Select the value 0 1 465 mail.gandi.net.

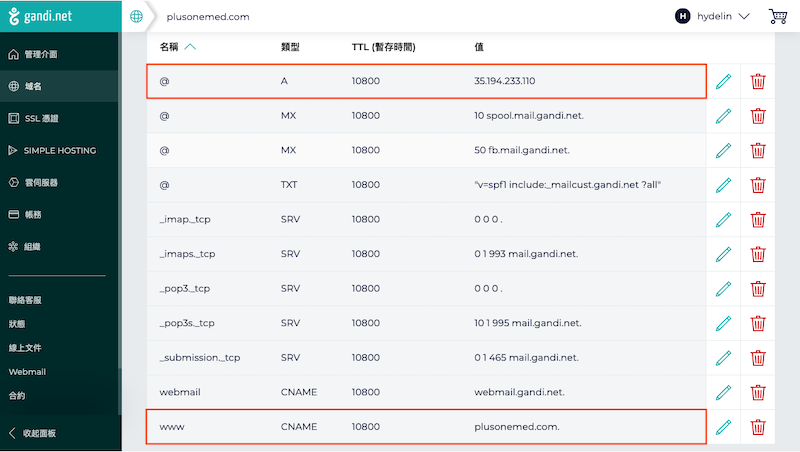pyautogui.click(x=526, y=358)
